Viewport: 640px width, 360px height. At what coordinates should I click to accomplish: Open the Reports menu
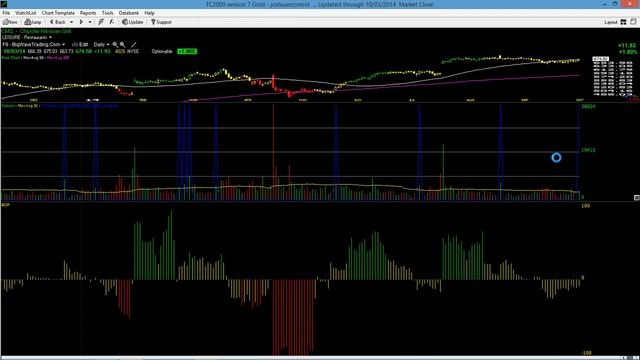tap(88, 13)
